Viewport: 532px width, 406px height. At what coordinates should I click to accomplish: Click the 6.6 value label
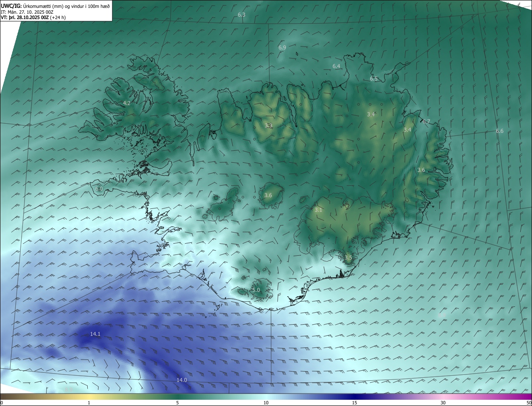(x=500, y=131)
